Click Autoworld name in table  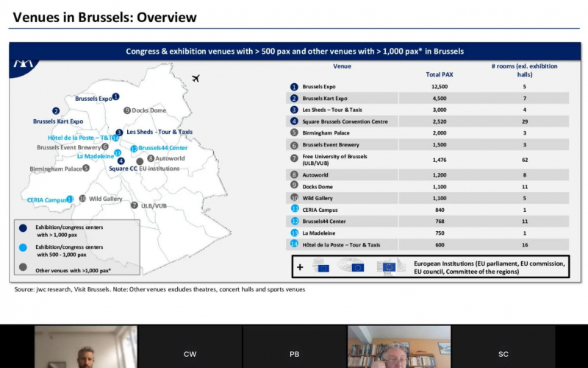tap(315, 175)
